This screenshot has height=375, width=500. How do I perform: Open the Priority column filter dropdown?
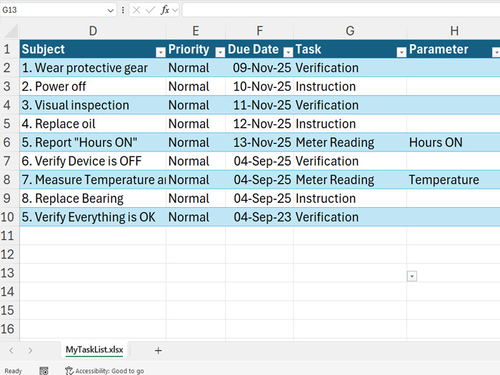point(220,52)
